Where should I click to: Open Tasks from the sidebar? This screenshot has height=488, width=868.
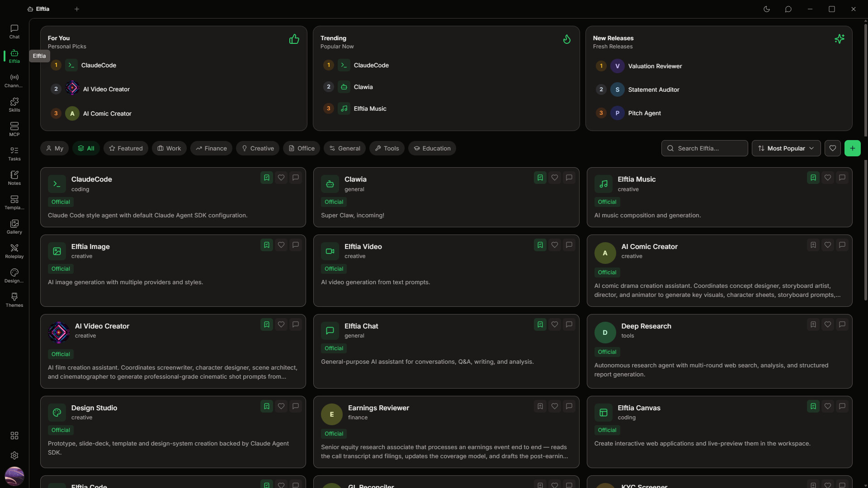pyautogui.click(x=14, y=154)
